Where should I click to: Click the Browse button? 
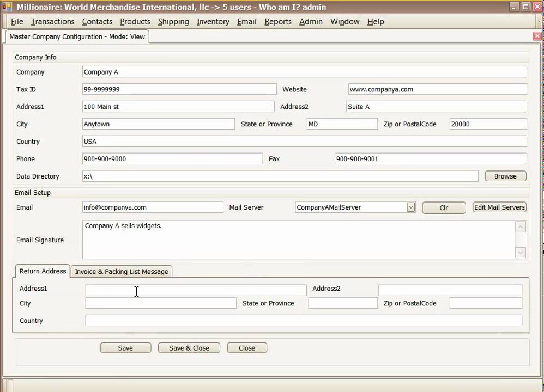pyautogui.click(x=505, y=176)
